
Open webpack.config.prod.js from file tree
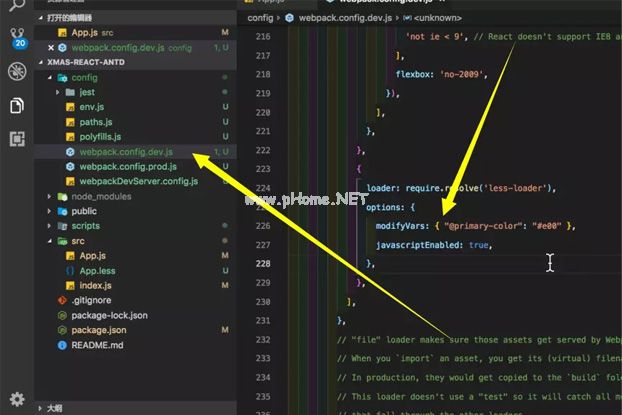click(x=127, y=167)
